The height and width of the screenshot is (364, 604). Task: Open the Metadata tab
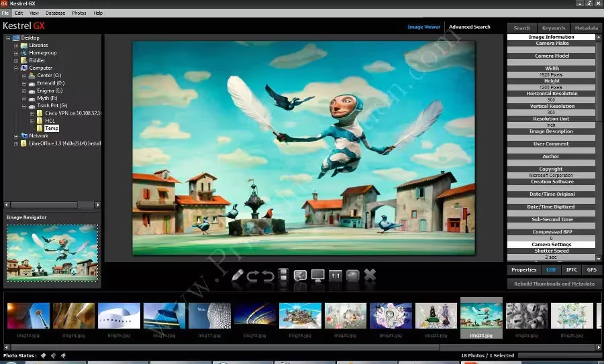tap(587, 28)
